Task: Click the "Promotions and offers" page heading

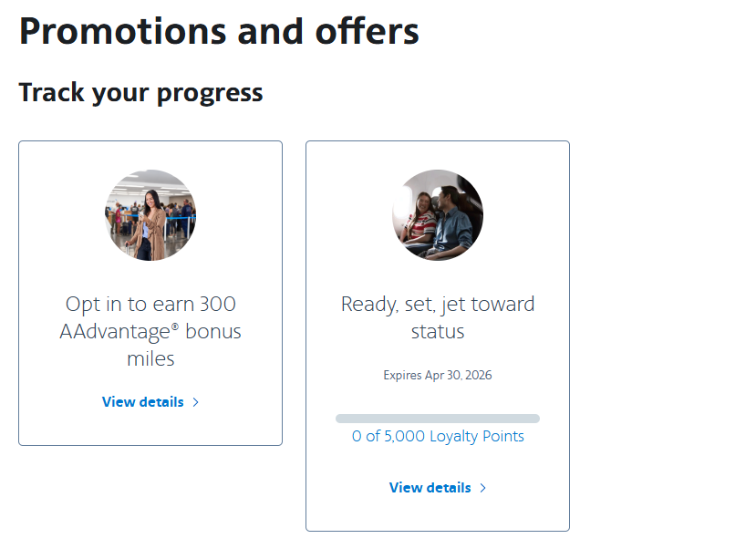Action: (x=219, y=31)
